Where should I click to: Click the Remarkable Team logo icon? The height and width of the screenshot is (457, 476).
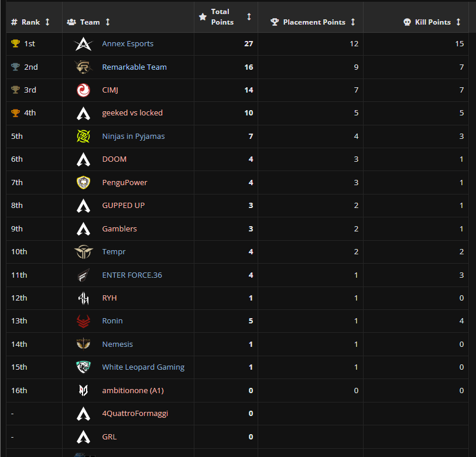pos(84,67)
